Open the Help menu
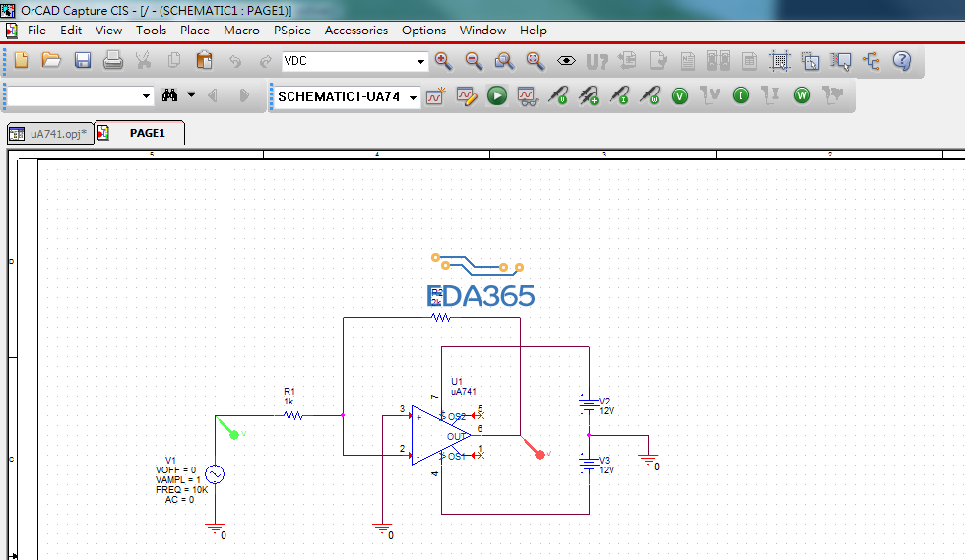The image size is (965, 560). [x=533, y=31]
